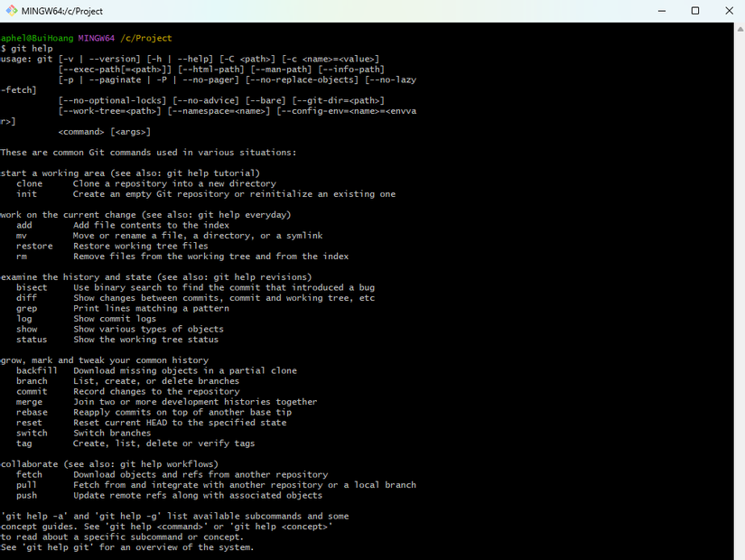
Task: Click 'Show the working tree status'
Action: coord(146,340)
